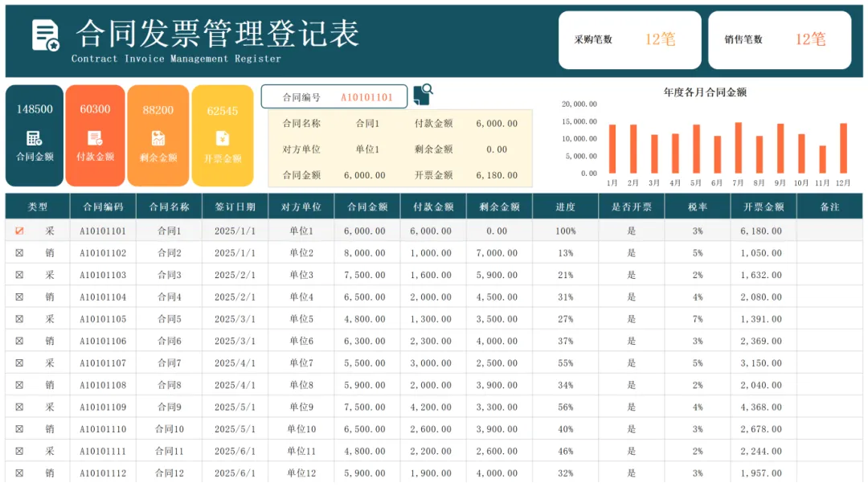
Task: Select the 60300 付款金额 card
Action: tap(95, 136)
